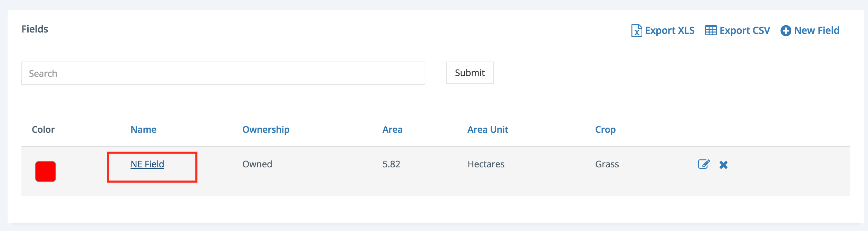The width and height of the screenshot is (868, 231).
Task: Click the New Field plus icon
Action: 785,31
